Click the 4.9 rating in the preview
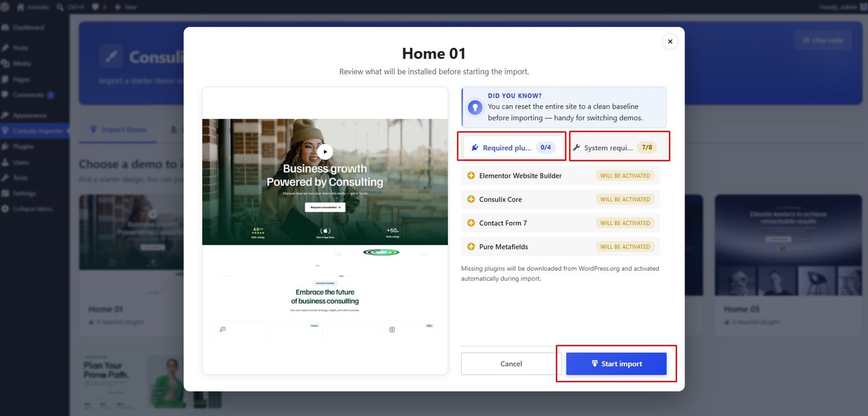 point(258,232)
